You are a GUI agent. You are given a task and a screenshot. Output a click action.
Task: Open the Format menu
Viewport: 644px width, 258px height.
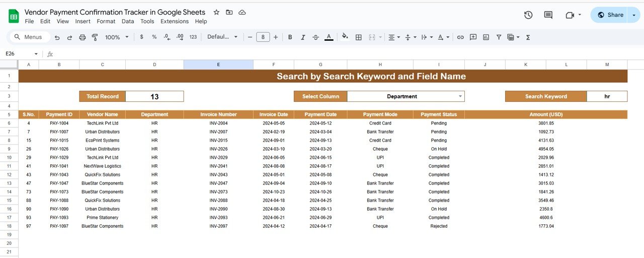tap(106, 21)
